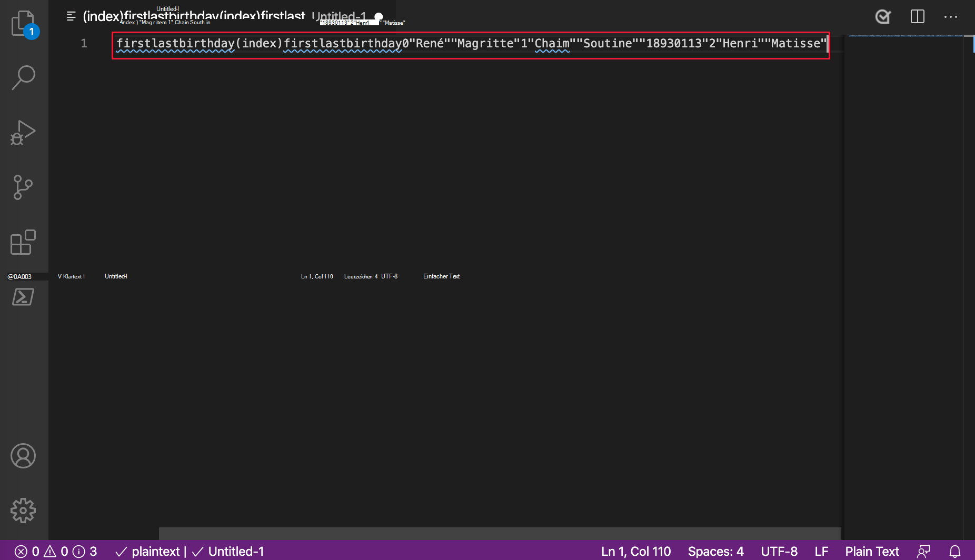Go to line via Ln 1, Col 110
This screenshot has width=975, height=560.
click(x=636, y=552)
